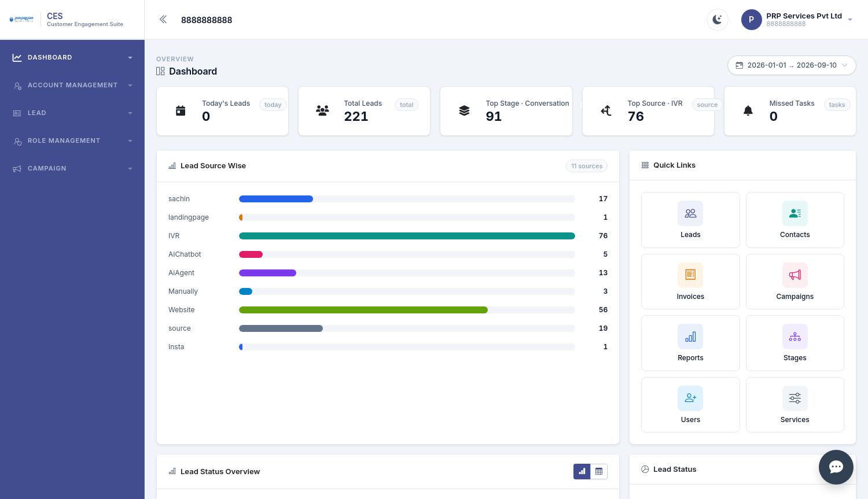Open Invoices quick link icon
The image size is (868, 499).
click(x=690, y=275)
